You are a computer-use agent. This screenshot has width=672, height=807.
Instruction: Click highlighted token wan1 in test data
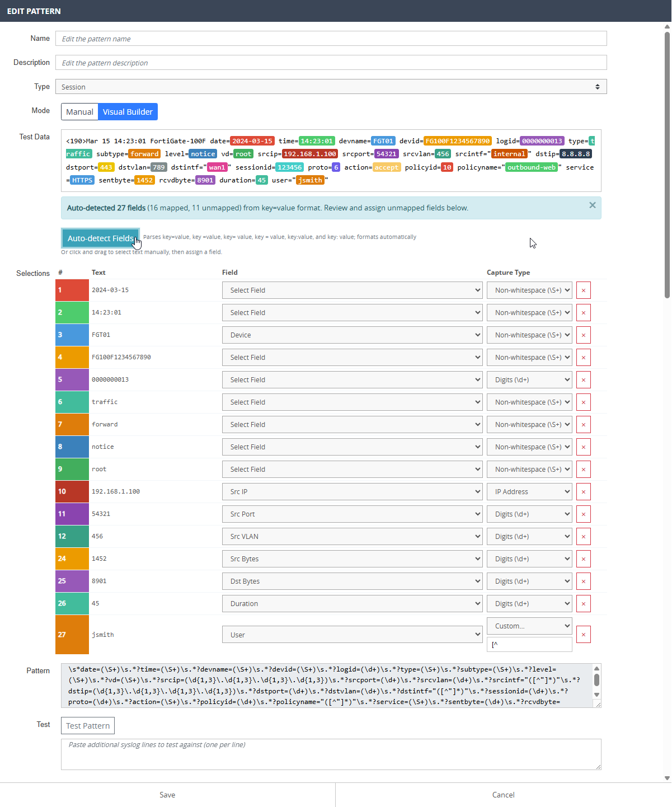[x=217, y=167]
